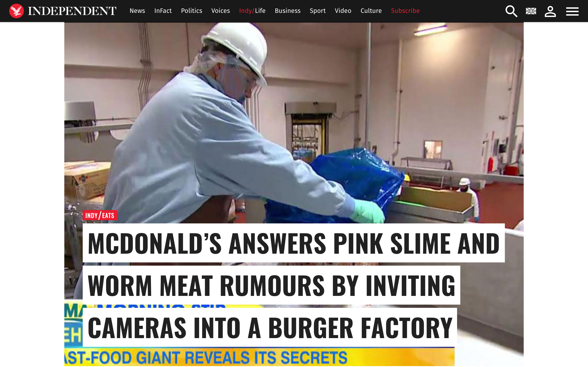Open the user account profile icon
The height and width of the screenshot is (367, 588).
(550, 11)
